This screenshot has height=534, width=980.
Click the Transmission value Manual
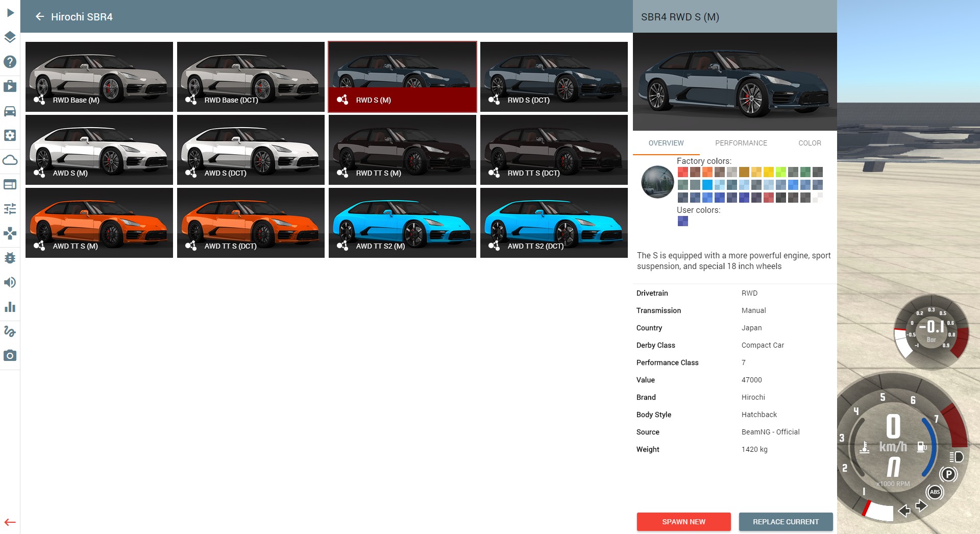point(753,310)
